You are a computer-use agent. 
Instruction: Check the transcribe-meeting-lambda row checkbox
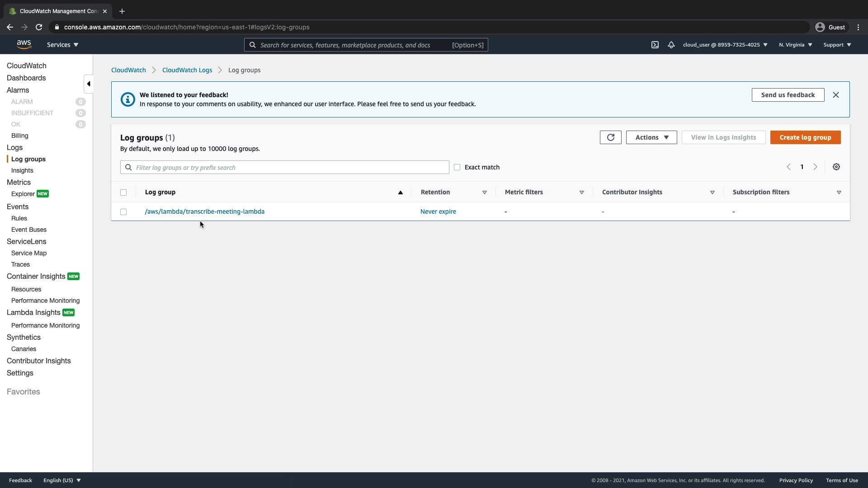point(123,212)
